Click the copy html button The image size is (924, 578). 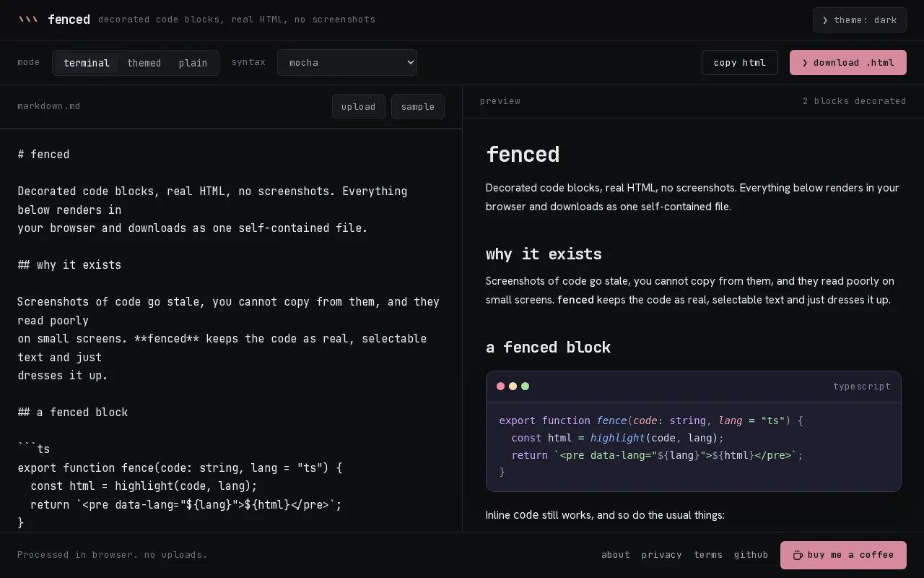pyautogui.click(x=740, y=63)
